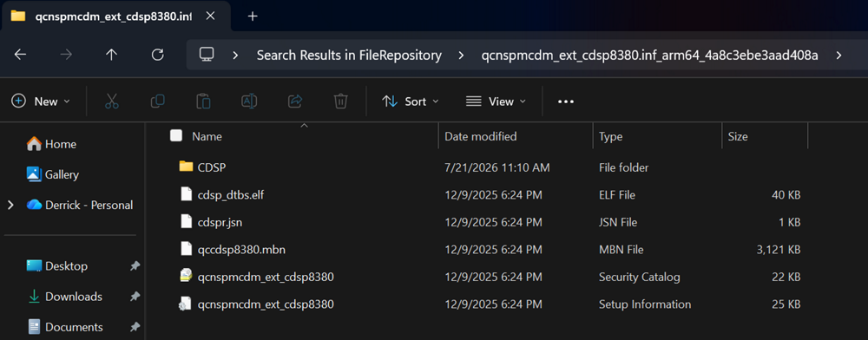Sort by the Date modified column header
868x340 pixels.
click(481, 136)
